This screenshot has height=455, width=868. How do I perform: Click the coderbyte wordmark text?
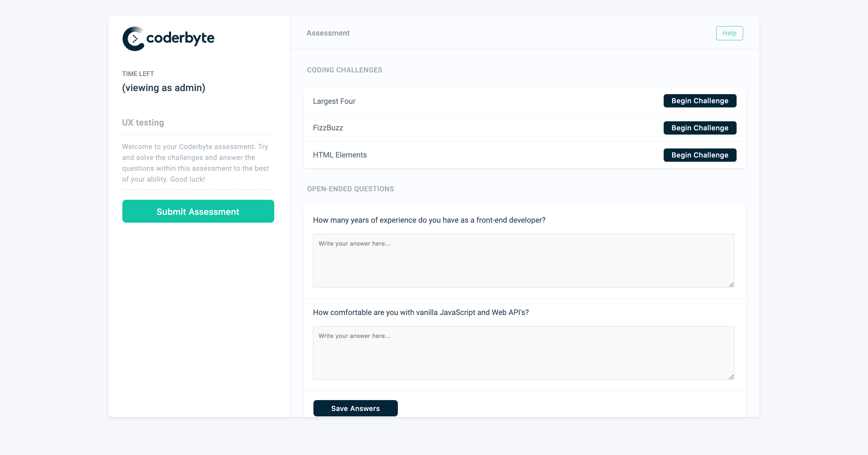coord(180,38)
